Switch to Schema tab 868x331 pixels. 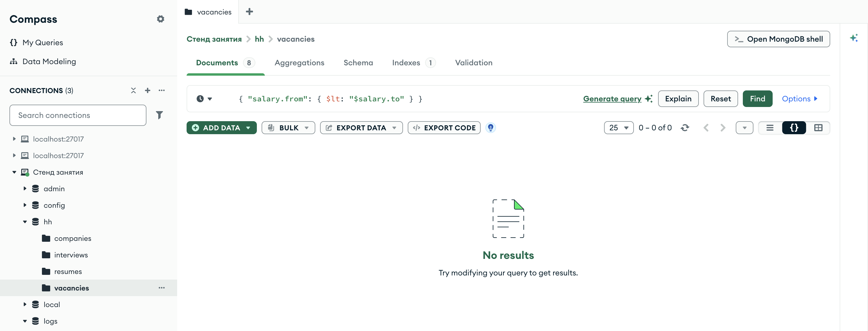(358, 63)
